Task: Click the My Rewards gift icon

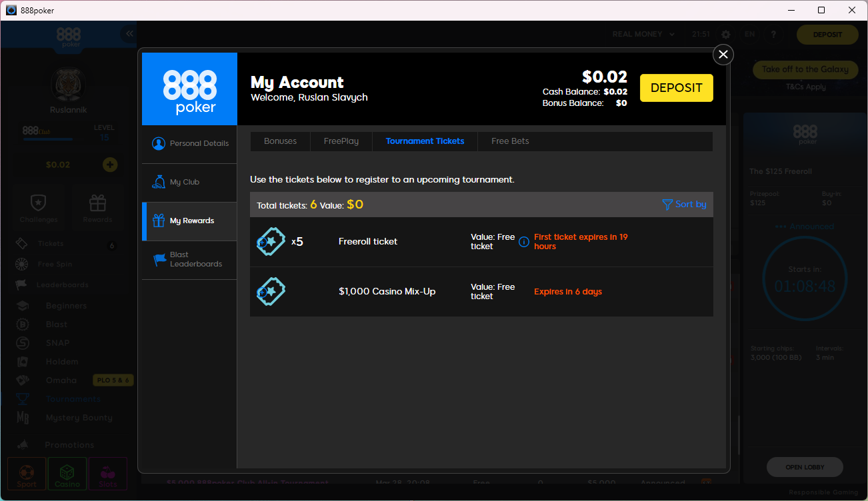Action: (159, 221)
